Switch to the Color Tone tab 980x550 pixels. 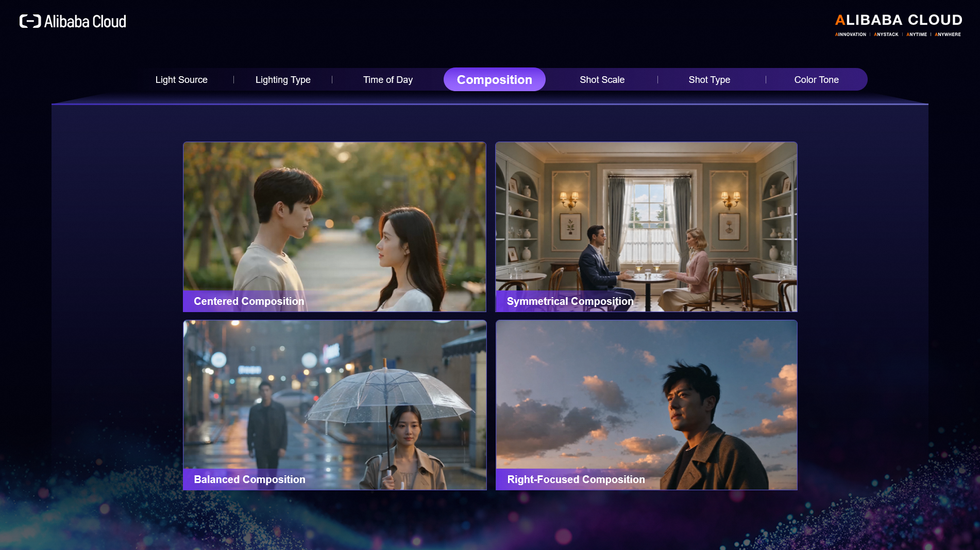click(x=817, y=80)
